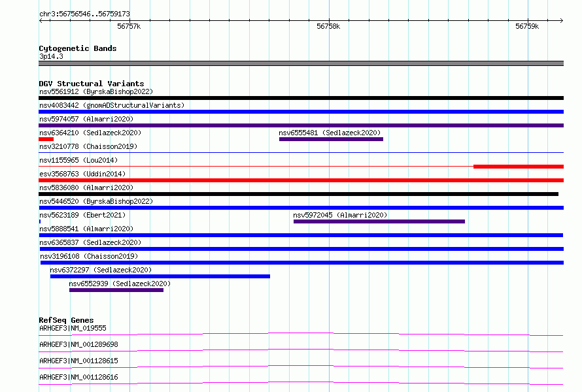The width and height of the screenshot is (582, 392).
Task: Select the blue nsv4083442 variant bar
Action: click(x=301, y=112)
